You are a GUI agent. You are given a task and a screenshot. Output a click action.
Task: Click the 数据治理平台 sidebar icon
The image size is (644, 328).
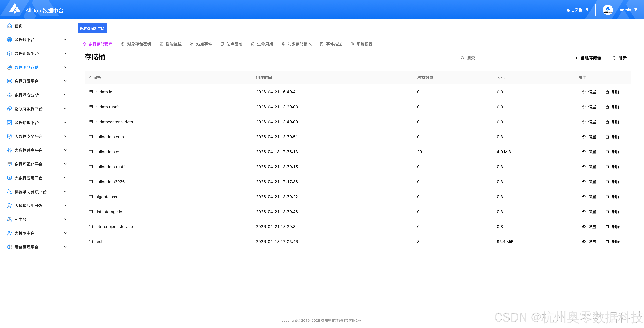[x=9, y=123]
